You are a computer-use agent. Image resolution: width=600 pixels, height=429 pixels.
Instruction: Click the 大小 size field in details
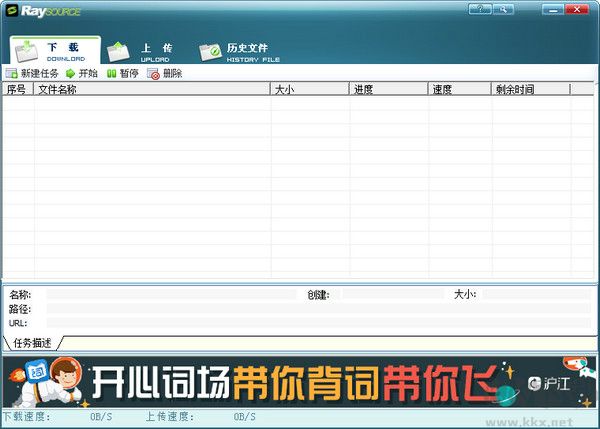tap(536, 294)
